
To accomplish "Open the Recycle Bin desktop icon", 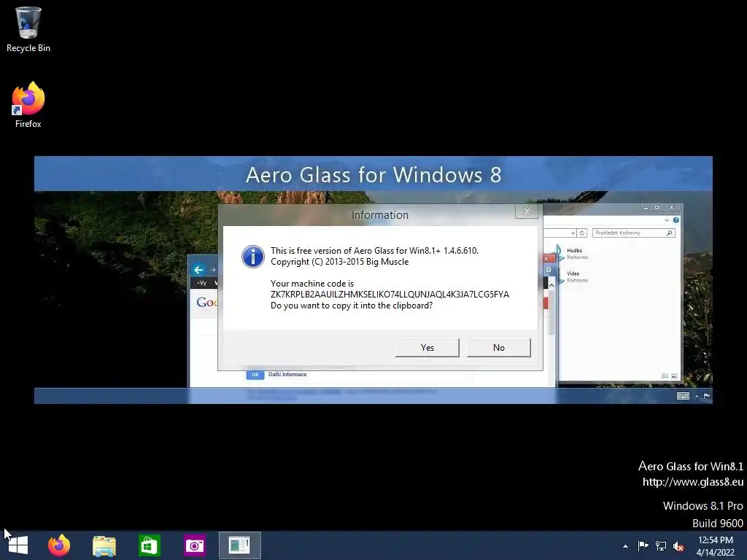I will tap(28, 29).
